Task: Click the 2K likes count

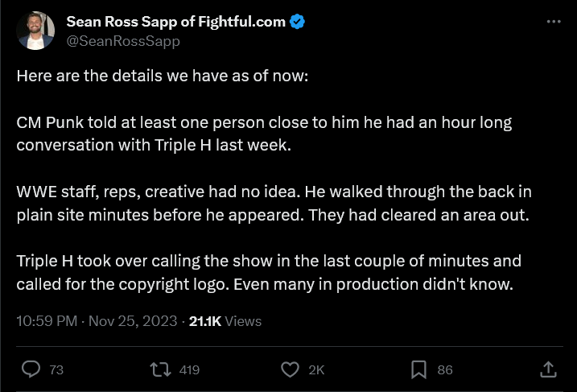Action: [316, 370]
